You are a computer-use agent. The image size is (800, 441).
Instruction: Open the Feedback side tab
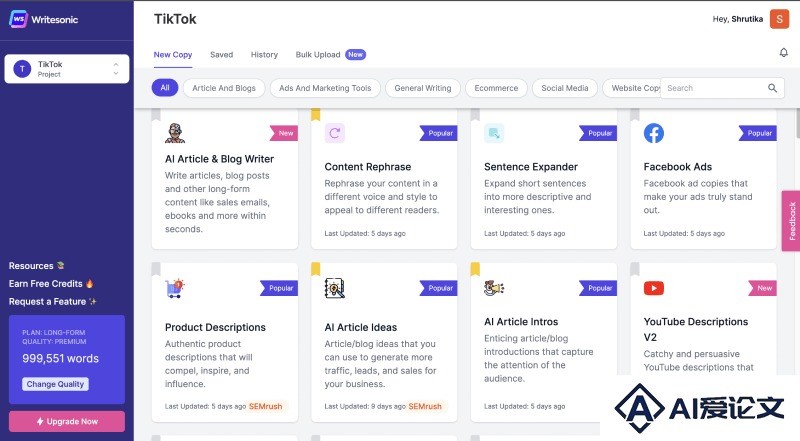[x=791, y=221]
